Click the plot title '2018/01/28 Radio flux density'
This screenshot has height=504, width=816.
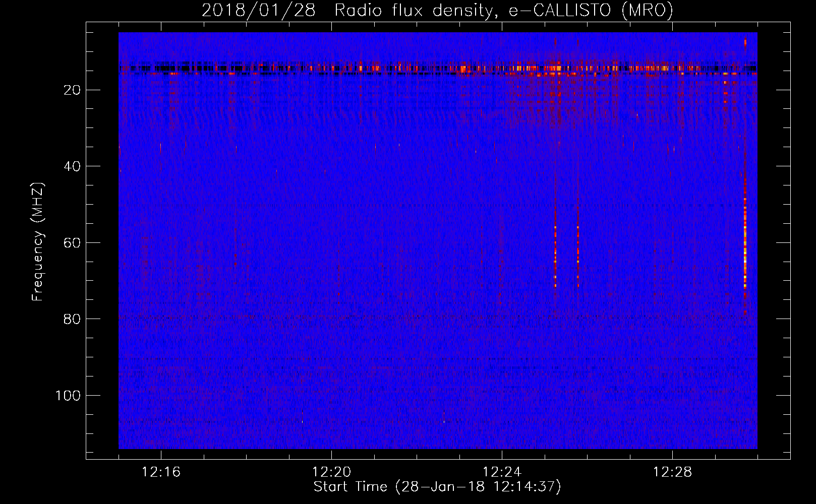pos(347,11)
